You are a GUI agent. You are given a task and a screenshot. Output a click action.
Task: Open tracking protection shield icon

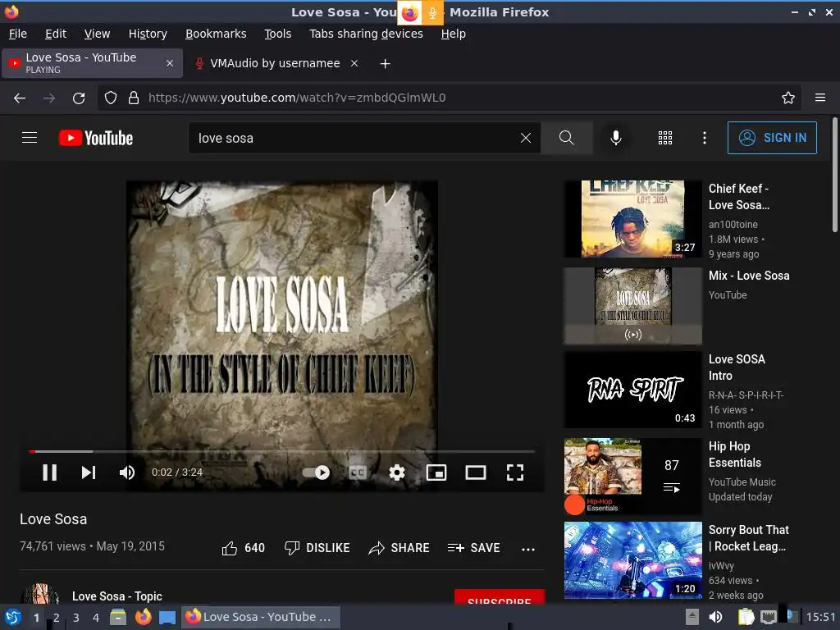tap(111, 98)
